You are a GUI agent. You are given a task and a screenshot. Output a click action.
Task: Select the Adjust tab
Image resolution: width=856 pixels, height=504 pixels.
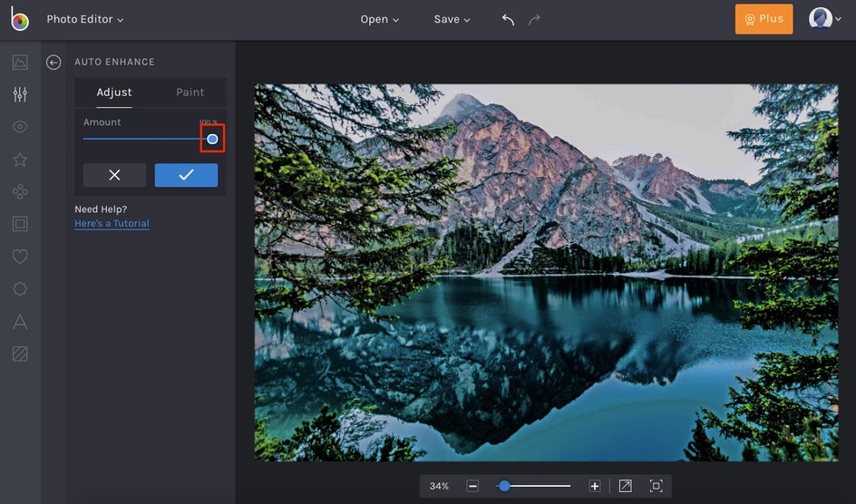(114, 92)
